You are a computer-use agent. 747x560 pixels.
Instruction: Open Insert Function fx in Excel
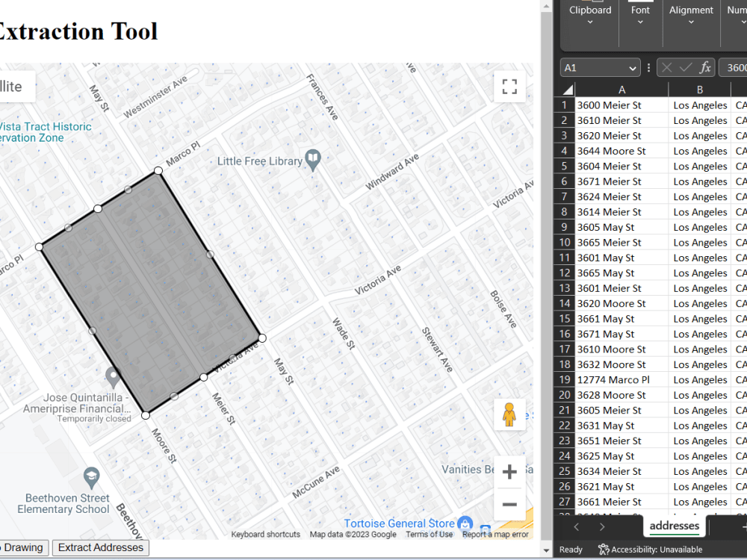[705, 68]
